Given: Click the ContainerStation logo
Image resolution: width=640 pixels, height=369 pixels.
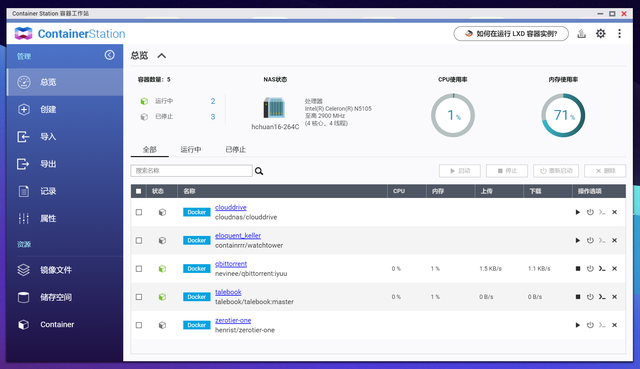Looking at the screenshot, I should [70, 33].
